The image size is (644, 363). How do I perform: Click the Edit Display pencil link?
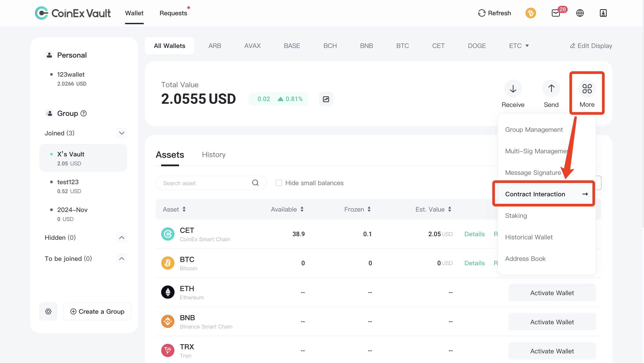[x=591, y=46]
